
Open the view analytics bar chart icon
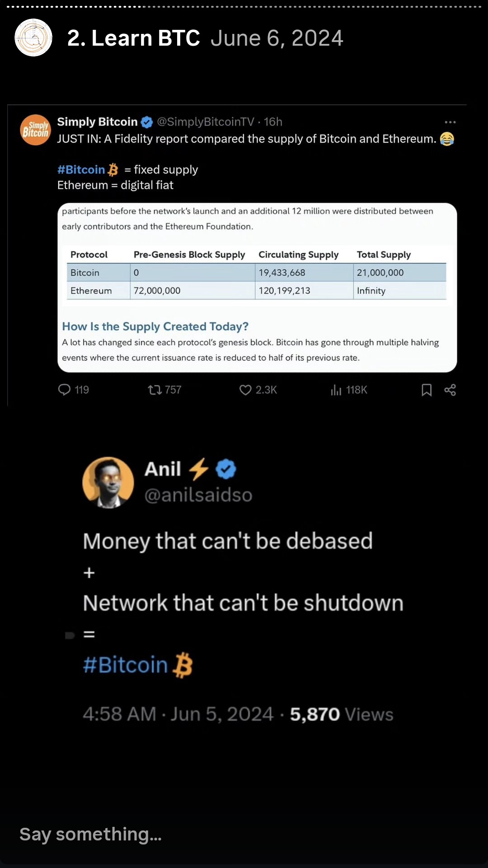336,390
